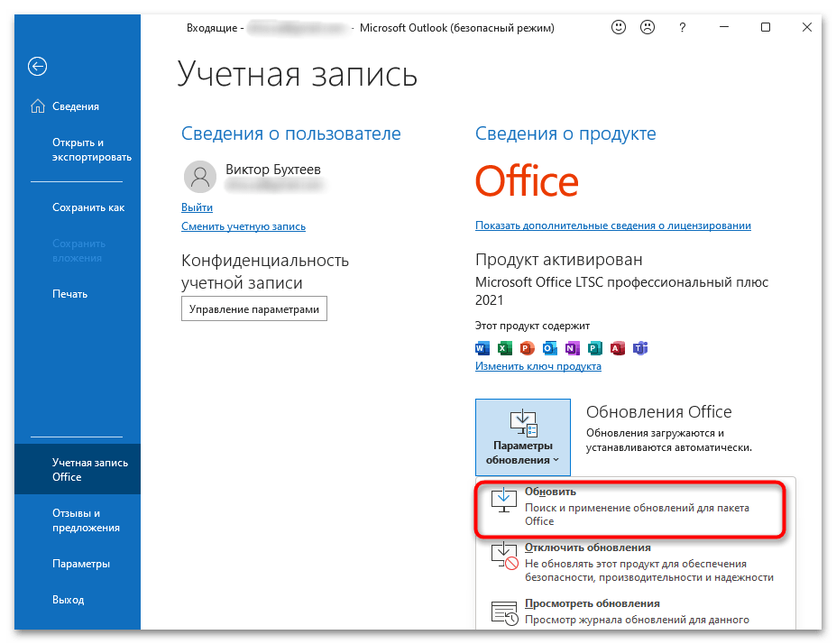Click the user avatar picture
Image resolution: width=836 pixels, height=644 pixels.
(x=200, y=177)
